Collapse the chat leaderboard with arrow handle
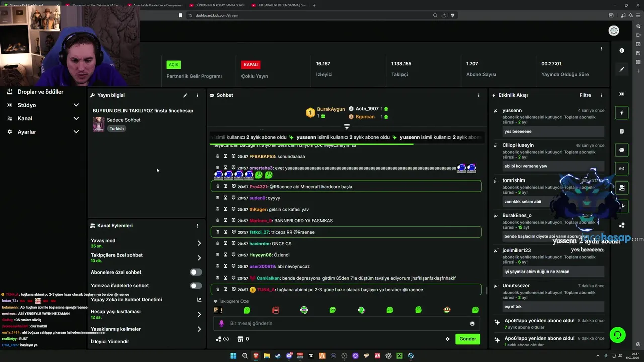The height and width of the screenshot is (362, 644). pyautogui.click(x=347, y=126)
